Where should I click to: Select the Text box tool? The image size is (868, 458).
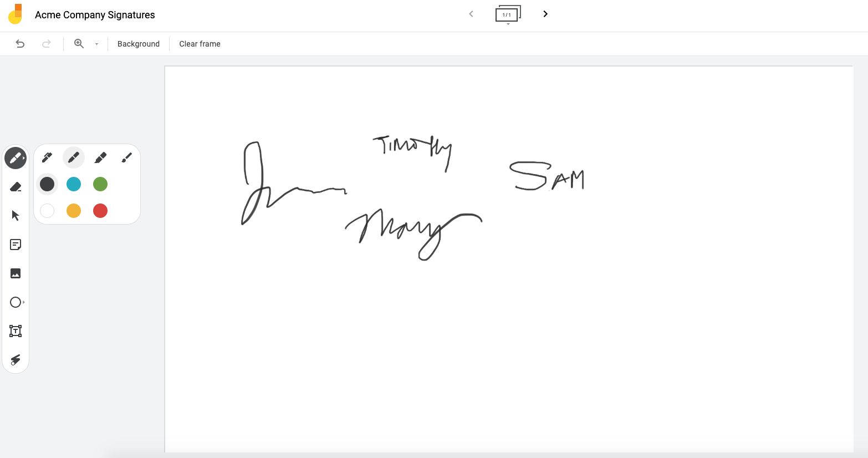coord(16,331)
